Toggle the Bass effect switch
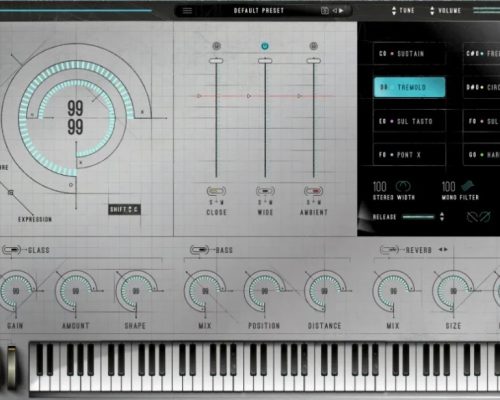 [x=199, y=250]
